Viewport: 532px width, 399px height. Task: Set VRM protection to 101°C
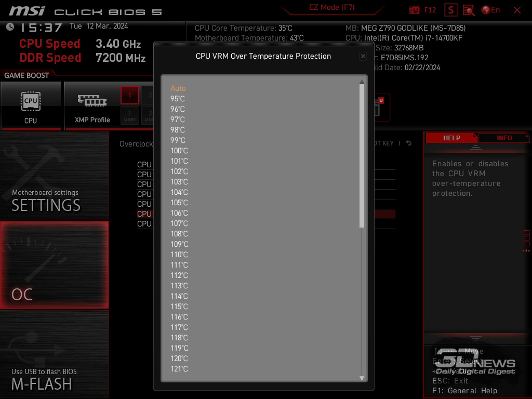179,161
